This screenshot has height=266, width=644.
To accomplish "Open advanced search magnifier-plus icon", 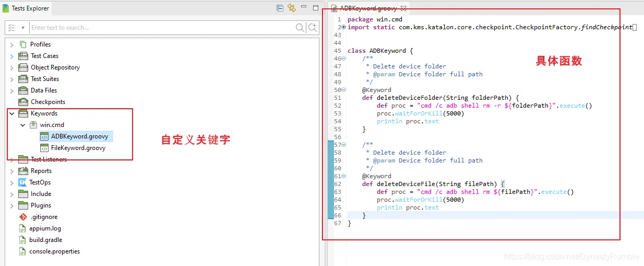I will (312, 28).
